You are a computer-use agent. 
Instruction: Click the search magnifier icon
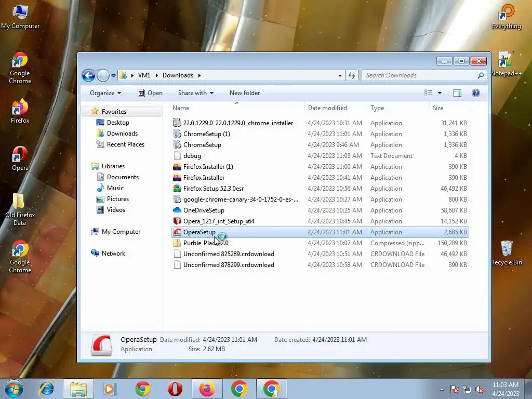tap(481, 75)
